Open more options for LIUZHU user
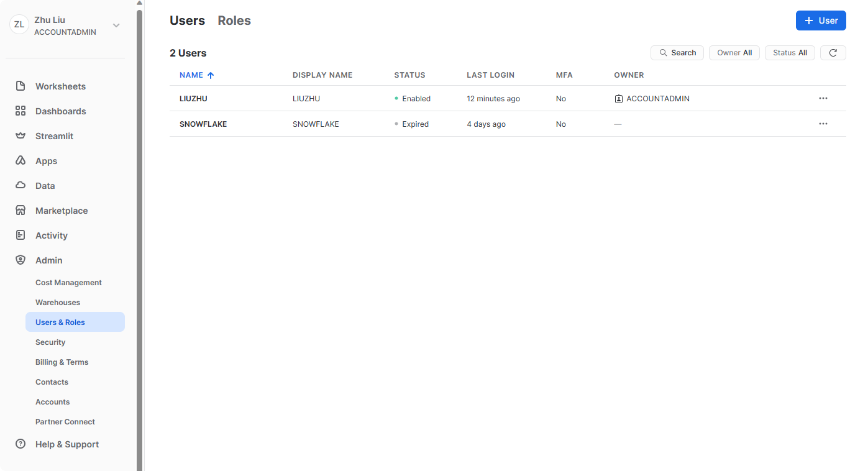Image resolution: width=868 pixels, height=471 pixels. tap(823, 98)
